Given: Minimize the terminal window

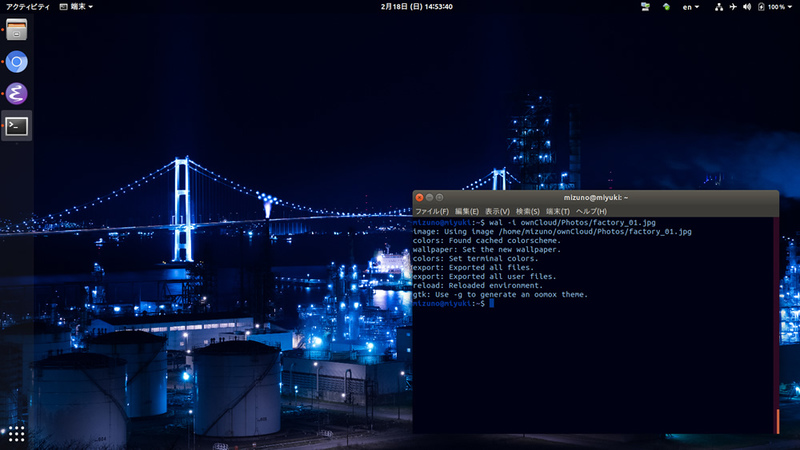Looking at the screenshot, I should pyautogui.click(x=430, y=197).
